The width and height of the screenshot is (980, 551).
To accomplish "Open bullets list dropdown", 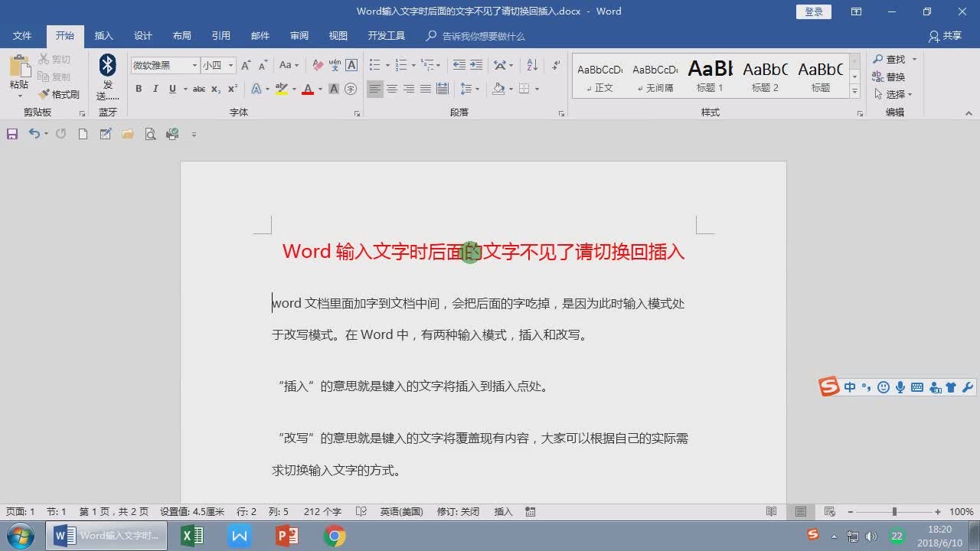I will coord(387,65).
